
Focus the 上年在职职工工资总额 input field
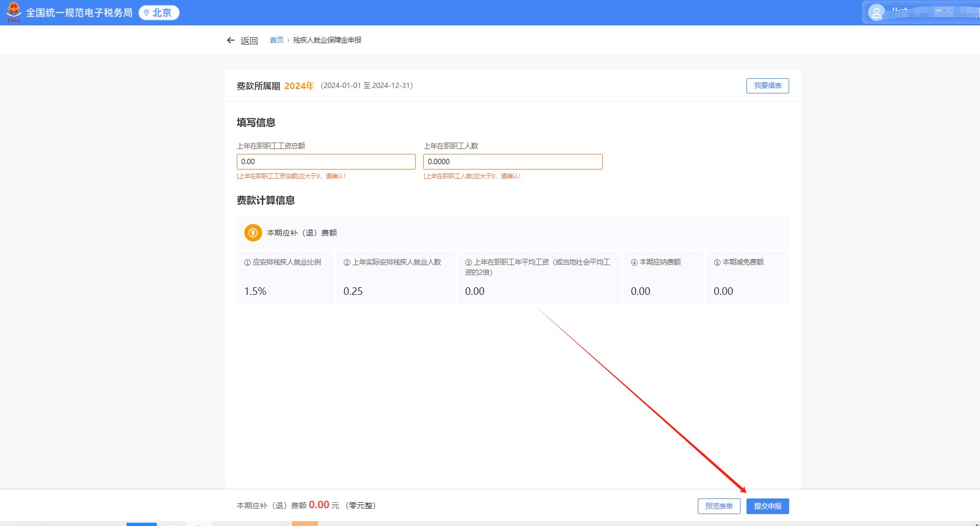point(326,161)
